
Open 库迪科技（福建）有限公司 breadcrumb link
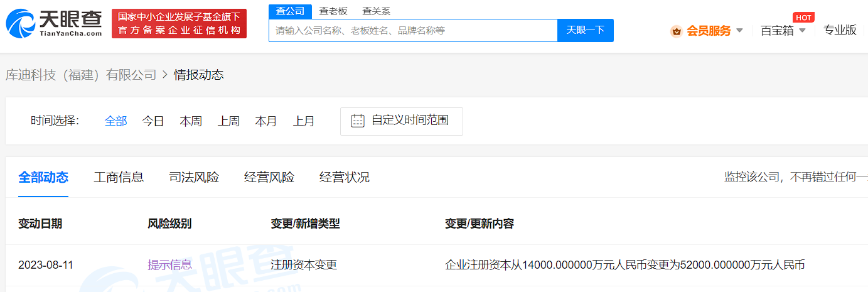[81, 75]
